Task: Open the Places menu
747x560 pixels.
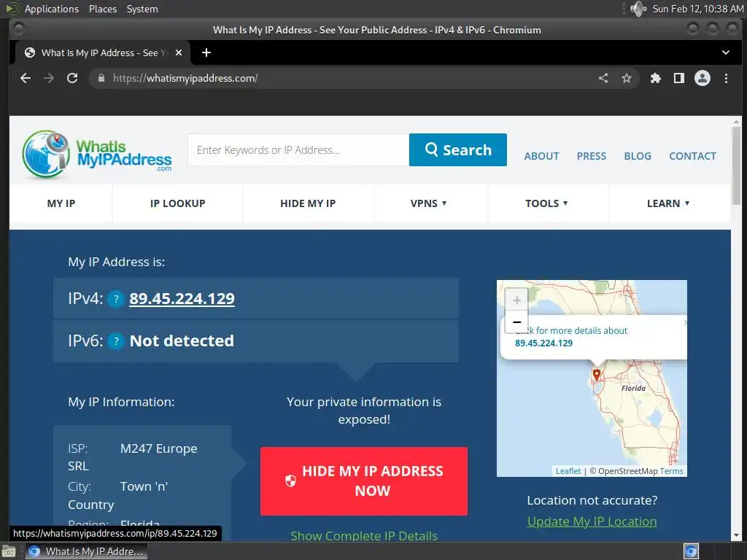Action: [102, 9]
